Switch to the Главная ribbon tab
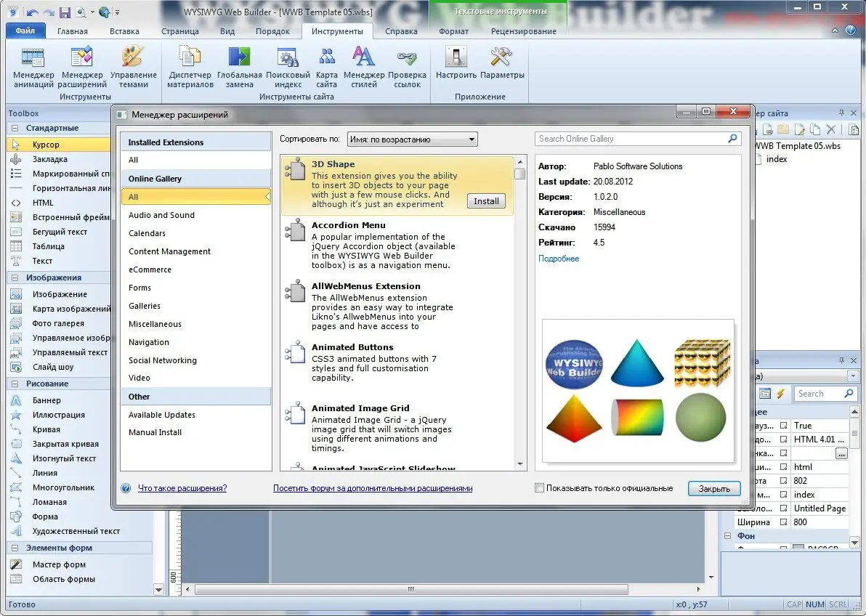866x616 pixels. pyautogui.click(x=73, y=31)
